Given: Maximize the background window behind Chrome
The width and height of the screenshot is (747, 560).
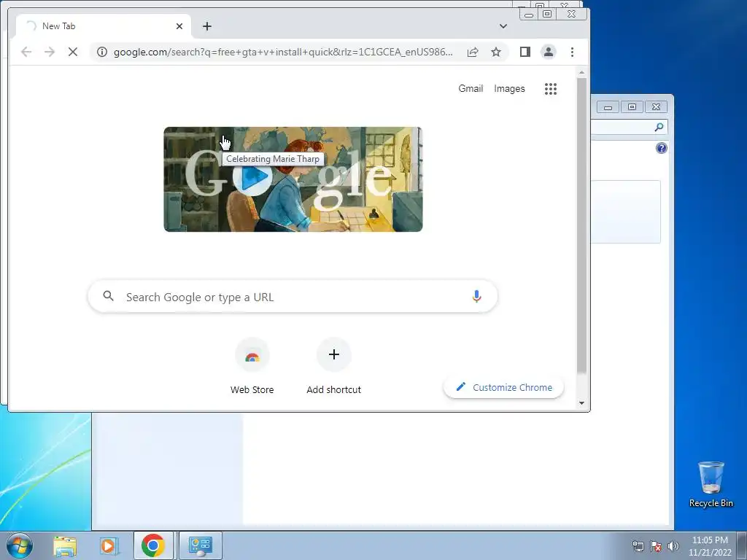Looking at the screenshot, I should click(x=632, y=106).
